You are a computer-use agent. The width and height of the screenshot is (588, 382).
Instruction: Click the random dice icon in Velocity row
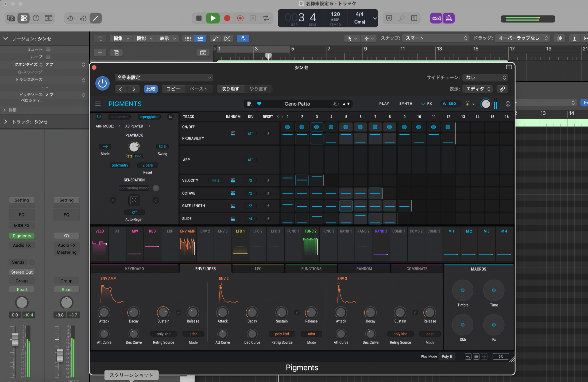[x=233, y=180]
